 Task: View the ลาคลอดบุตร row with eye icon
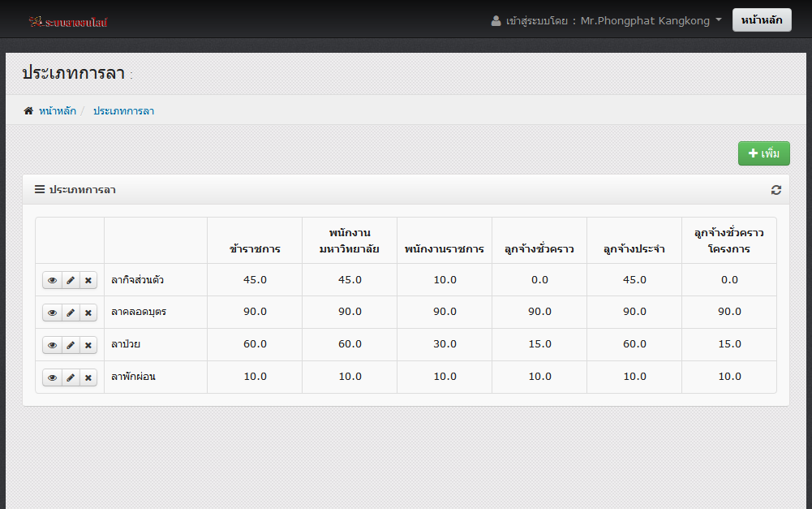click(52, 313)
